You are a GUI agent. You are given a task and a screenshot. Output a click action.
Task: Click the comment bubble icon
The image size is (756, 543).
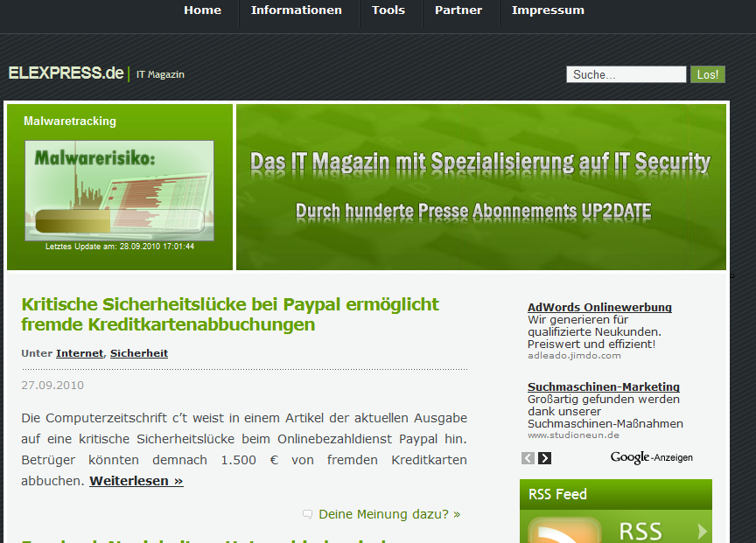click(x=307, y=514)
